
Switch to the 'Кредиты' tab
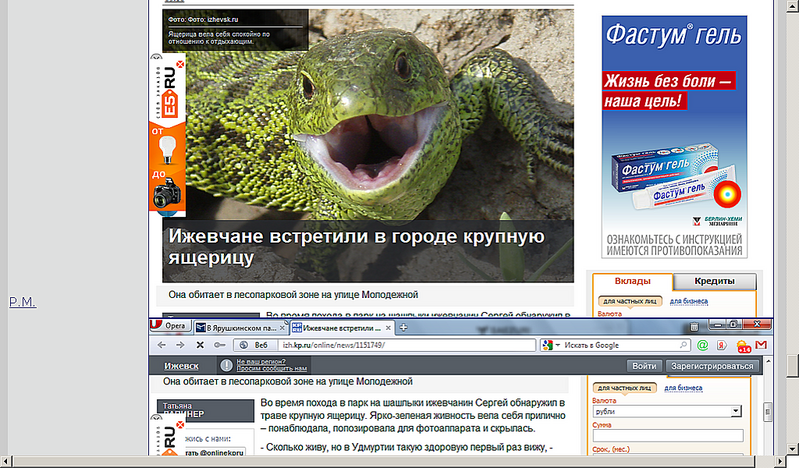tap(714, 281)
